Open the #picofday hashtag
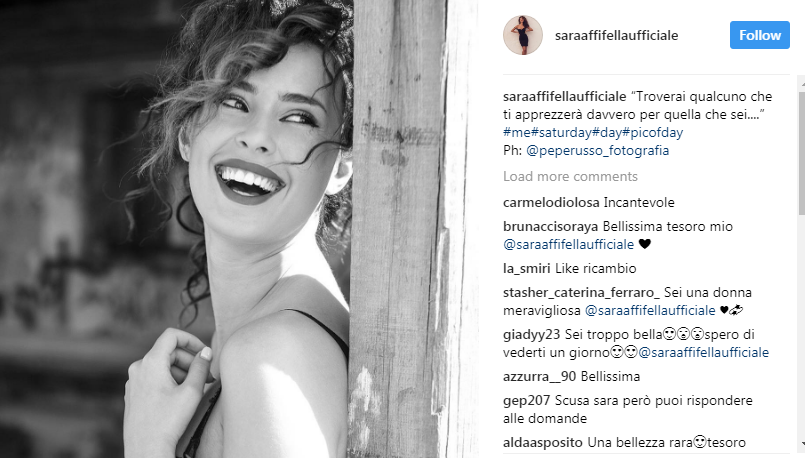Screen dimensions: 805x458 point(653,132)
